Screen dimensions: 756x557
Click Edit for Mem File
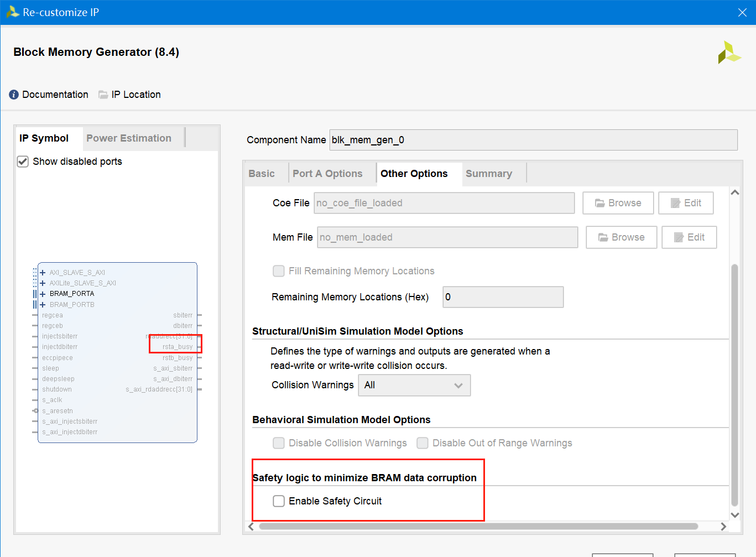tap(689, 237)
